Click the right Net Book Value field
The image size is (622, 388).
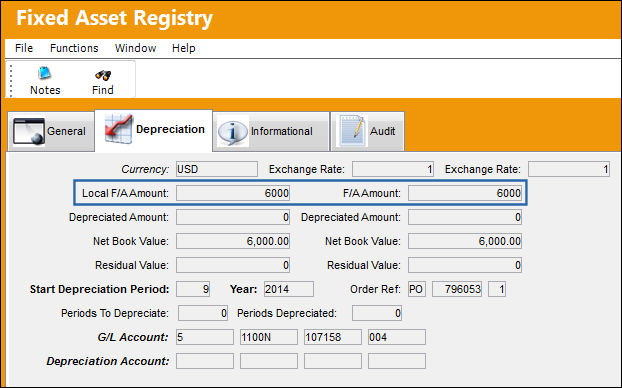point(465,241)
